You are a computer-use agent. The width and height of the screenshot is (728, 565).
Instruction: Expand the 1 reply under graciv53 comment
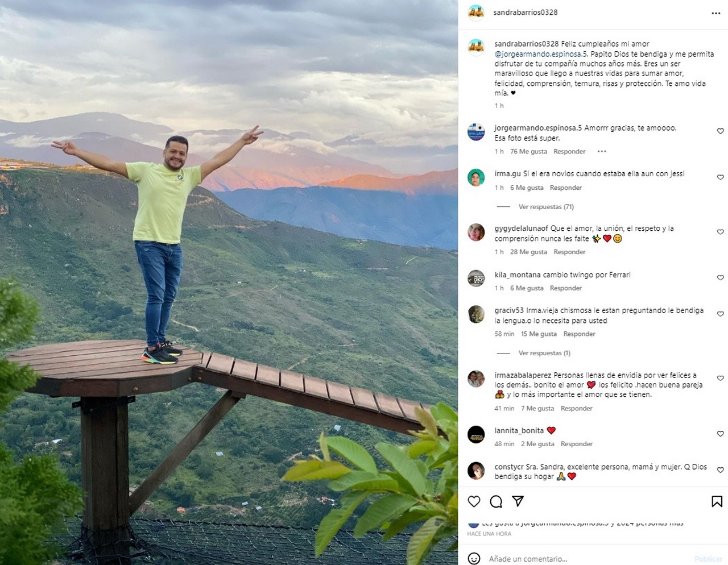click(x=544, y=353)
